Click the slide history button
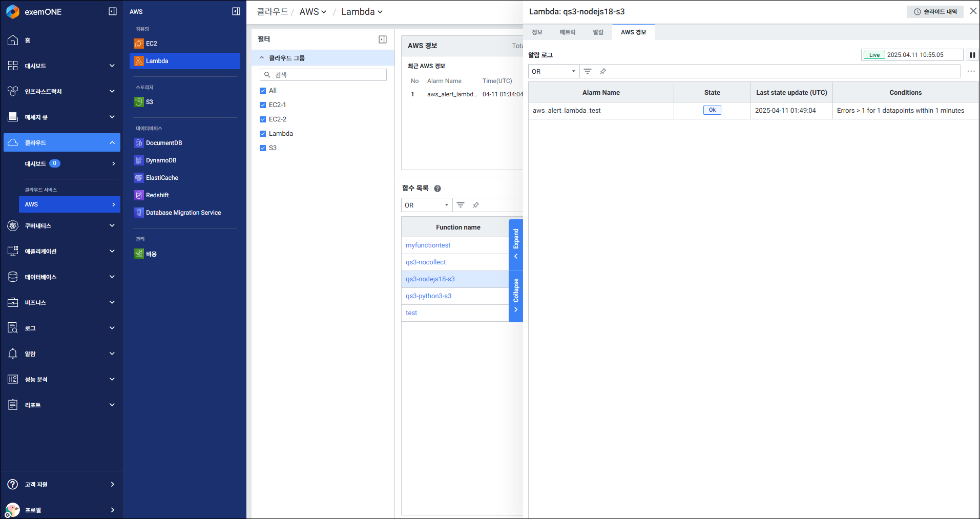Screen dimensions: 980x519 click(x=935, y=12)
